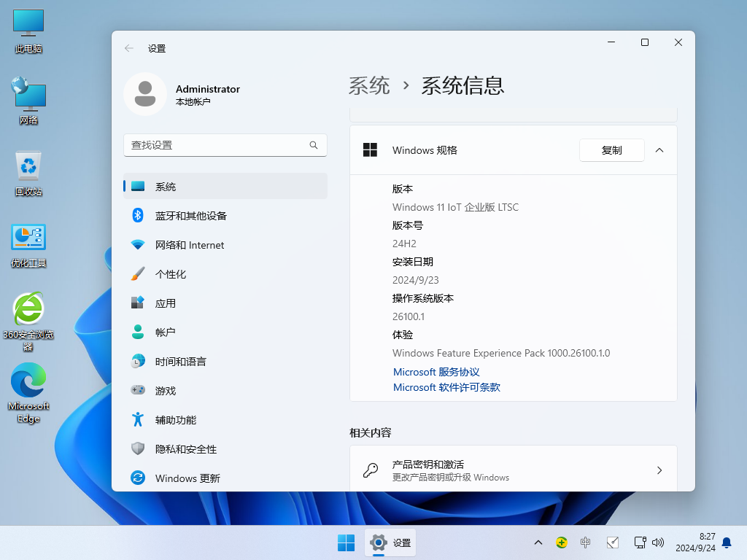Click the Administrator account avatar
Viewport: 747px width, 560px height.
[145, 94]
